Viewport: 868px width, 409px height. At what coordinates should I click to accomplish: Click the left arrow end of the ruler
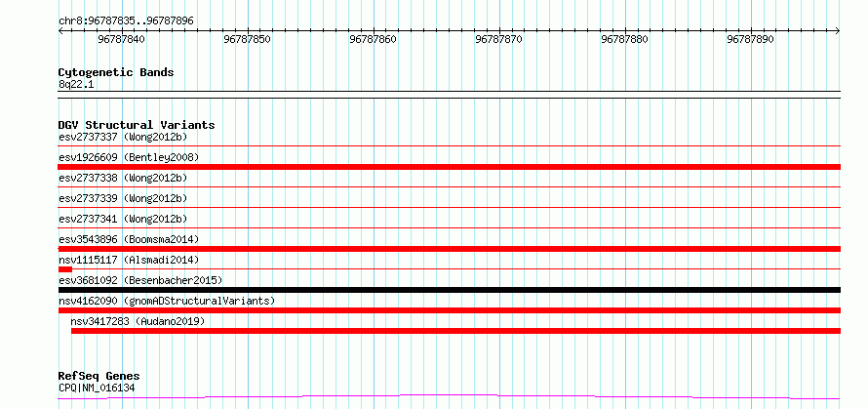tap(60, 31)
